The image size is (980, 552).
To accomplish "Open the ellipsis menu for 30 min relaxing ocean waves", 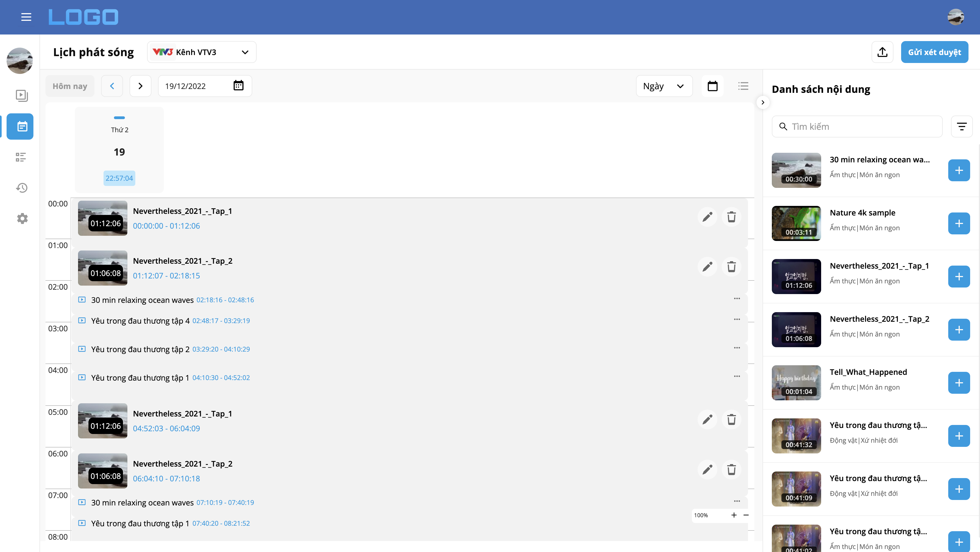I will click(x=737, y=299).
